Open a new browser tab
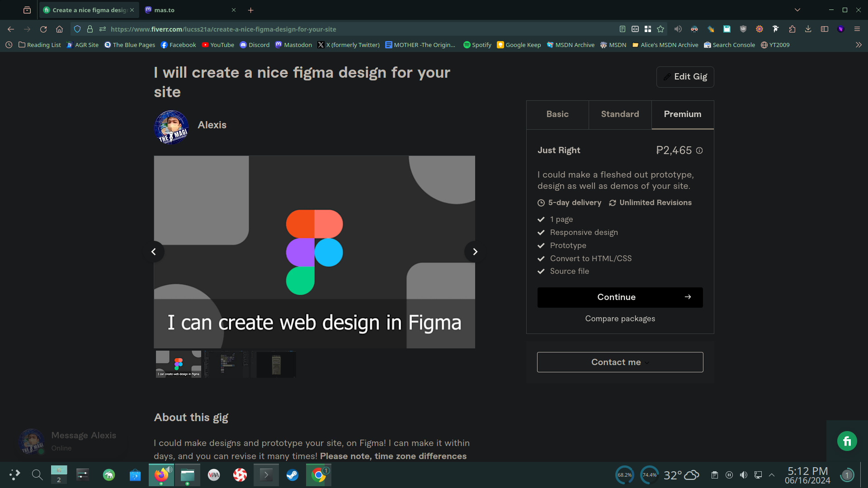Viewport: 868px width, 488px height. coord(250,10)
